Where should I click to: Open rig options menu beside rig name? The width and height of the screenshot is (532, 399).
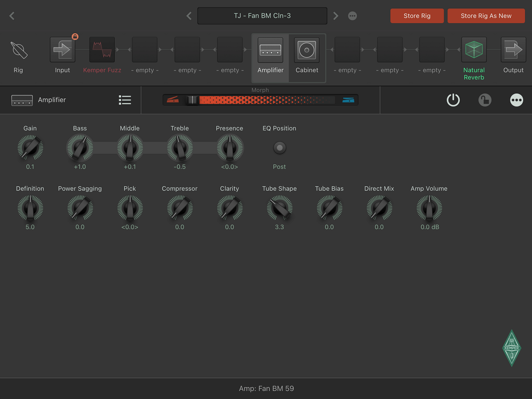click(x=352, y=16)
